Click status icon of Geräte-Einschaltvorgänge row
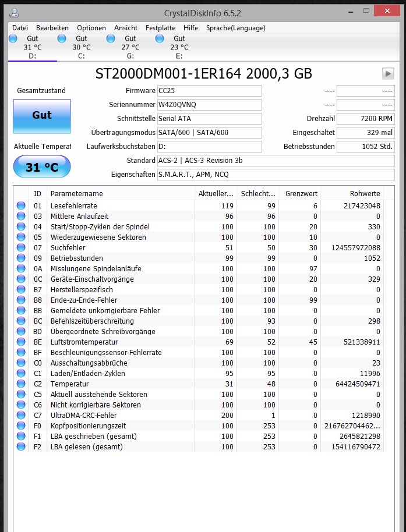The width and height of the screenshot is (406, 532). pos(21,279)
